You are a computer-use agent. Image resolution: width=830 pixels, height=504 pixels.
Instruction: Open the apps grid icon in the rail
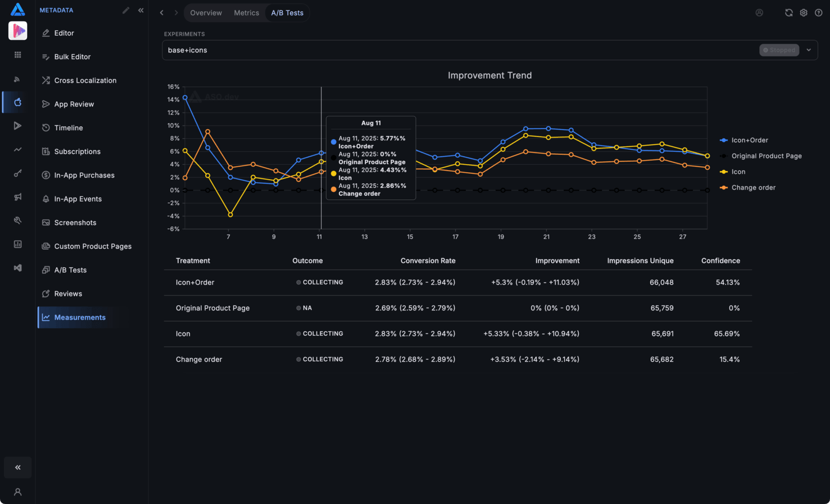18,55
